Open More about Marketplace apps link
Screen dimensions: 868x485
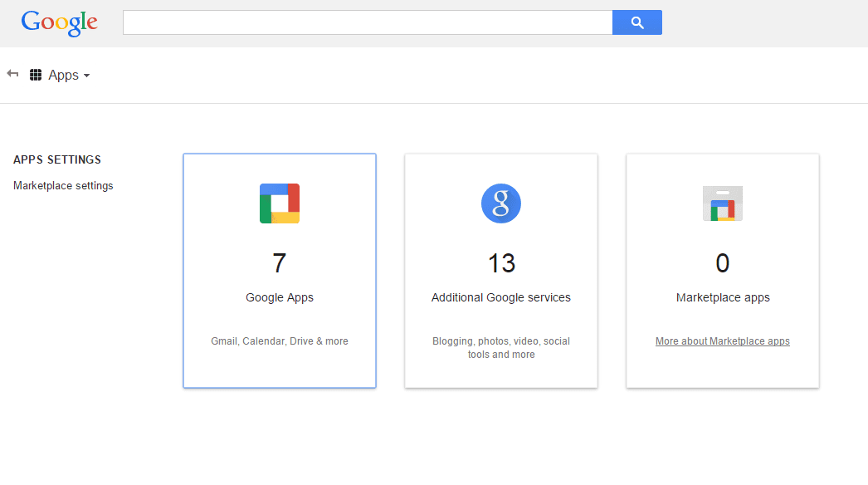(x=723, y=341)
